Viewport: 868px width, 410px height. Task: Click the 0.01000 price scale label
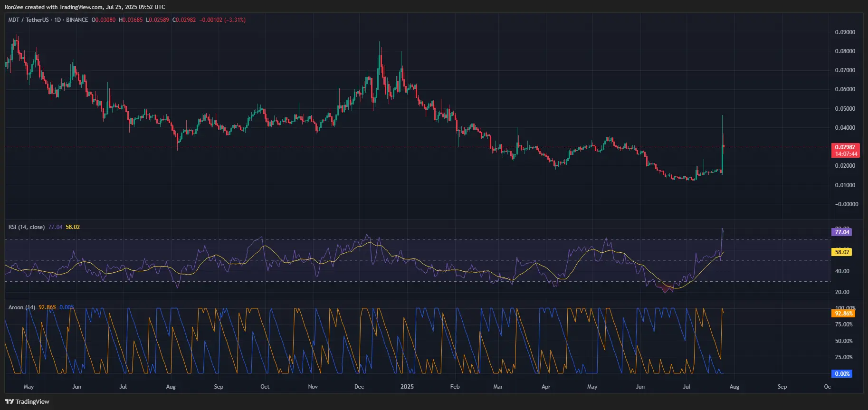coord(845,185)
